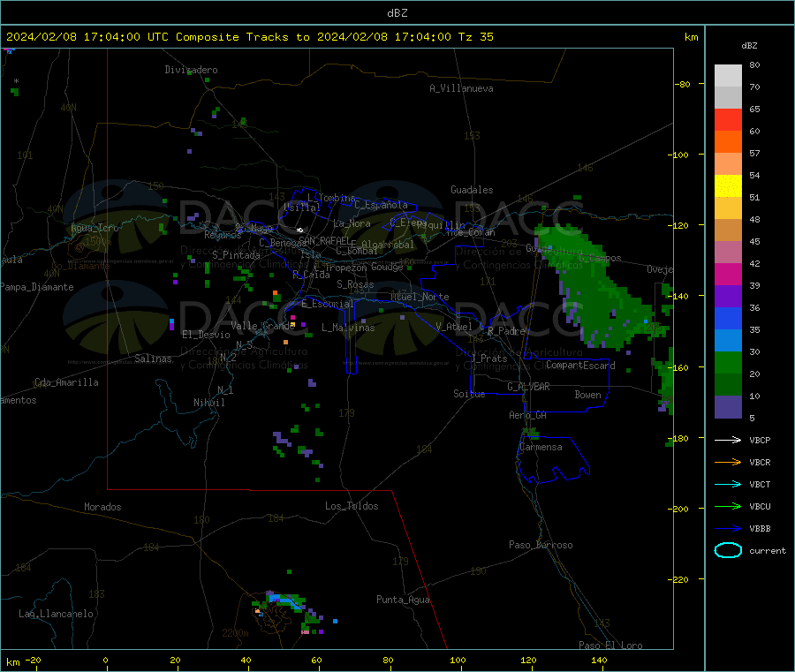Click the 'Paso_El_Loro' map label
The height and width of the screenshot is (672, 795).
point(610,646)
